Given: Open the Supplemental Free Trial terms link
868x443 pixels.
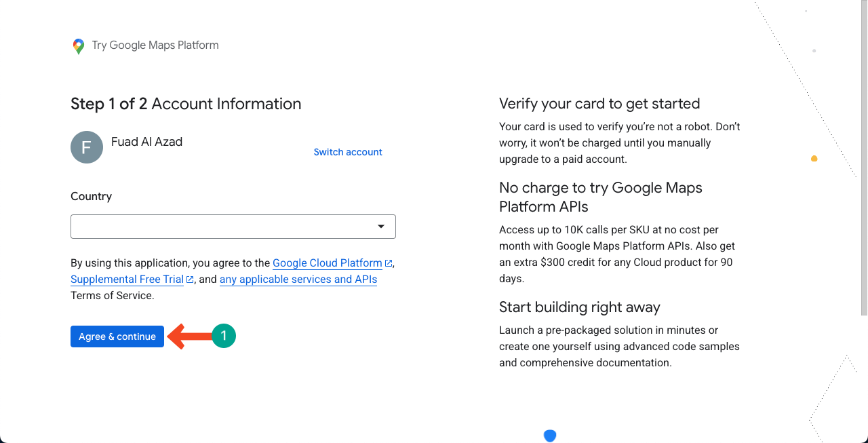Looking at the screenshot, I should pyautogui.click(x=127, y=279).
